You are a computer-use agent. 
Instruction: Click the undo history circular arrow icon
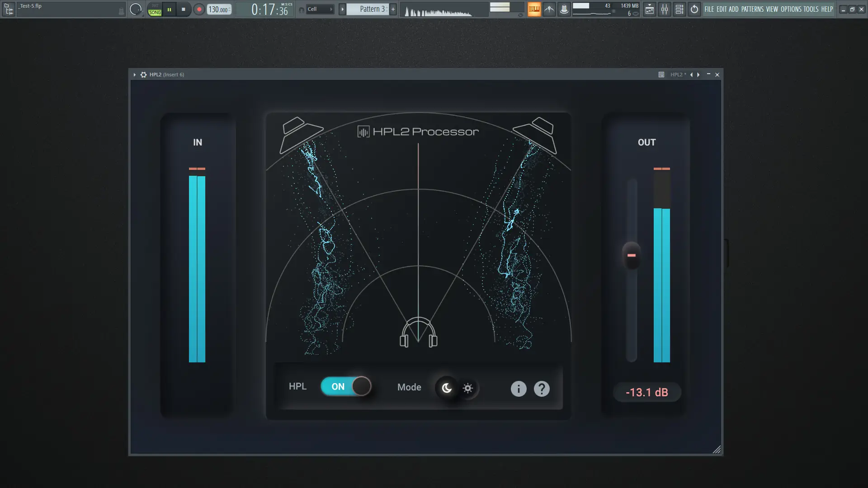click(694, 9)
